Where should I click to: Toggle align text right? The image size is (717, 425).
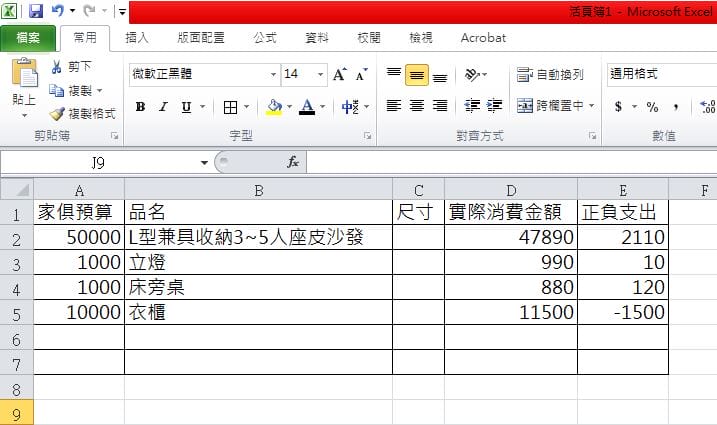tap(440, 106)
